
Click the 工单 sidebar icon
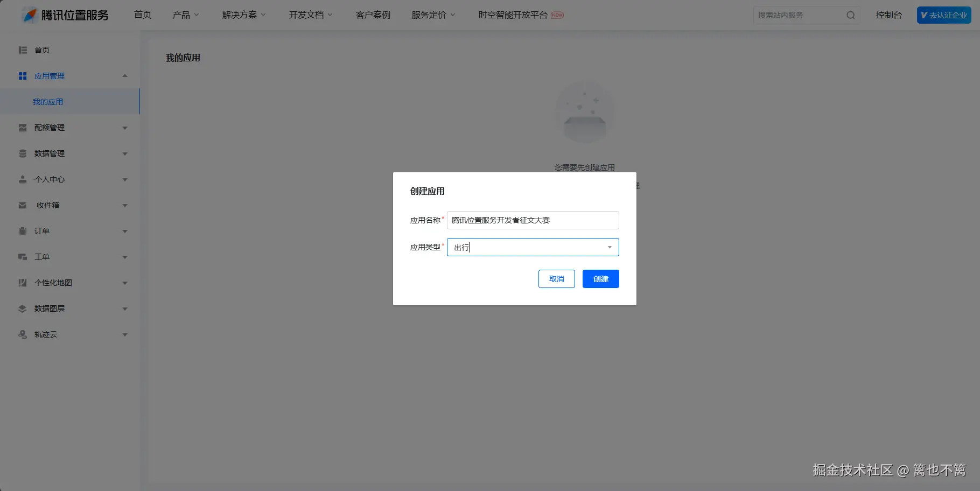(x=23, y=257)
